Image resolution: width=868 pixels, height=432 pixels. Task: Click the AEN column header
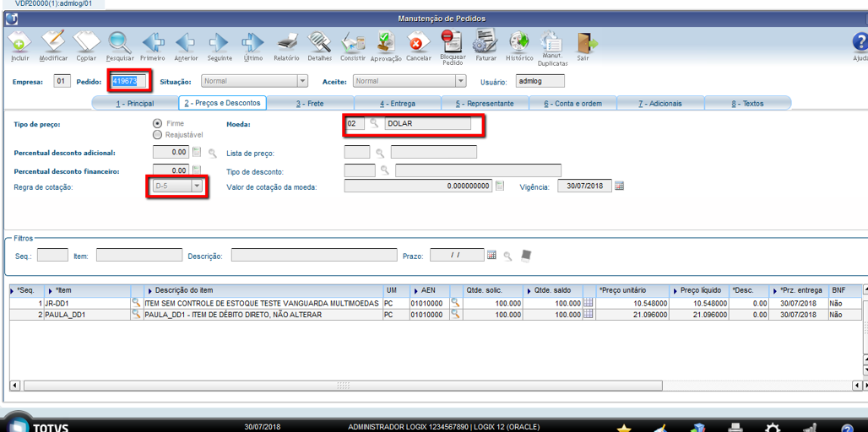tap(430, 290)
